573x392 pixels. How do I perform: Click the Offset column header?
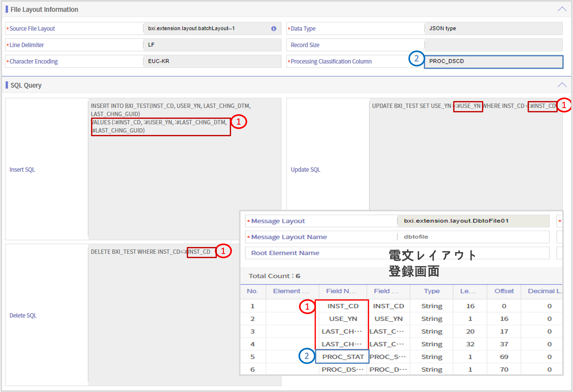coord(504,291)
